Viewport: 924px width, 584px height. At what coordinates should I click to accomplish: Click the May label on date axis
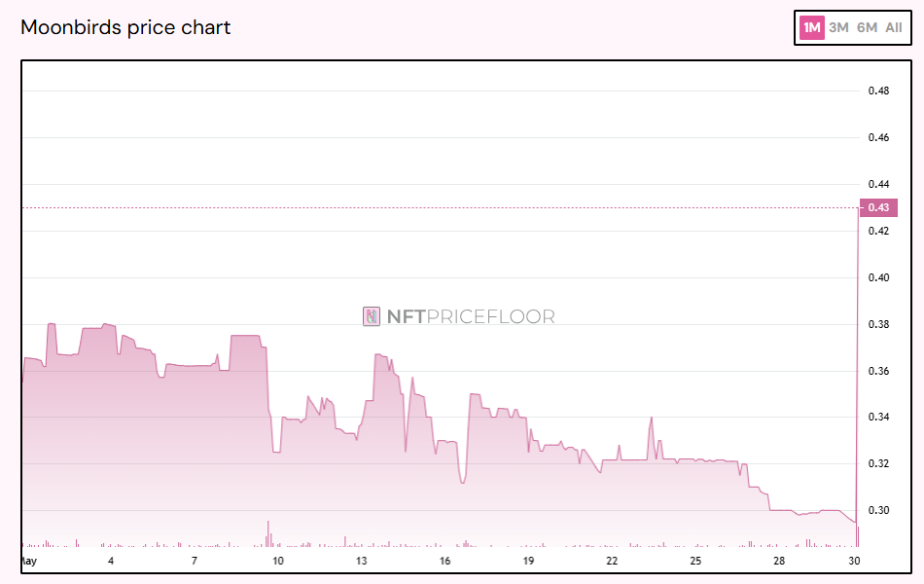pyautogui.click(x=28, y=562)
